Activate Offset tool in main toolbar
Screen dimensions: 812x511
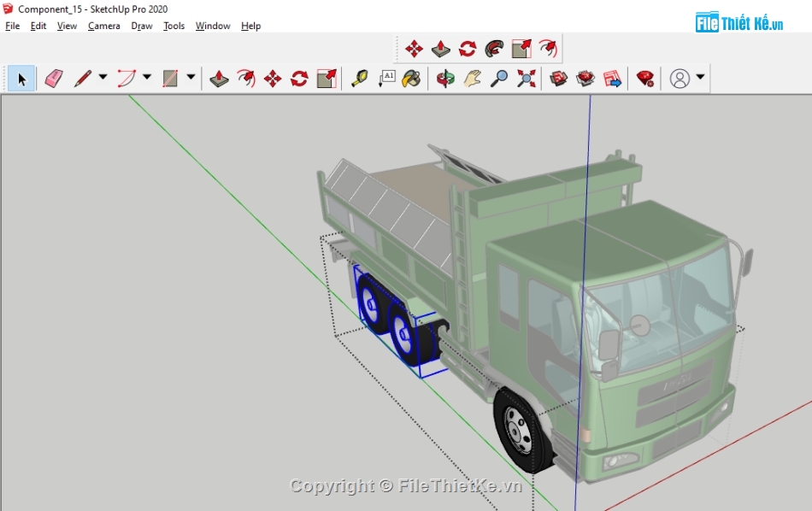246,79
